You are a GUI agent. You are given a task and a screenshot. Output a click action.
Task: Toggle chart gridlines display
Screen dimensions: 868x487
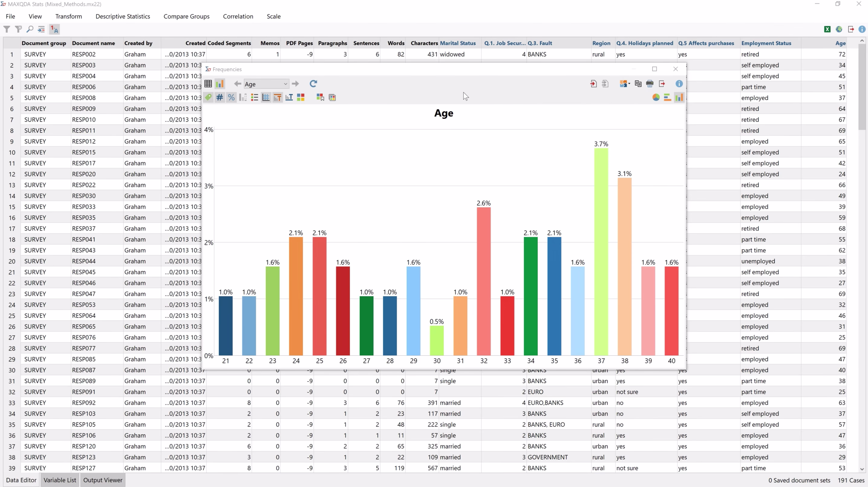(266, 98)
